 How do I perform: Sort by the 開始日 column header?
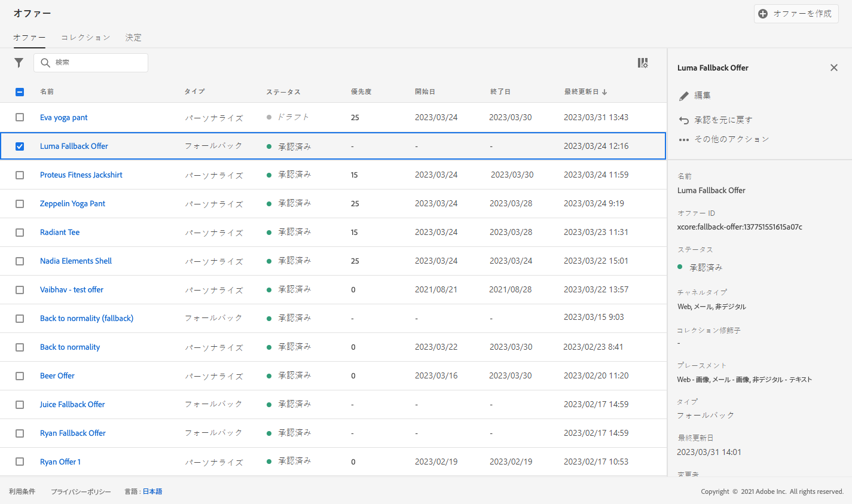[x=425, y=92]
